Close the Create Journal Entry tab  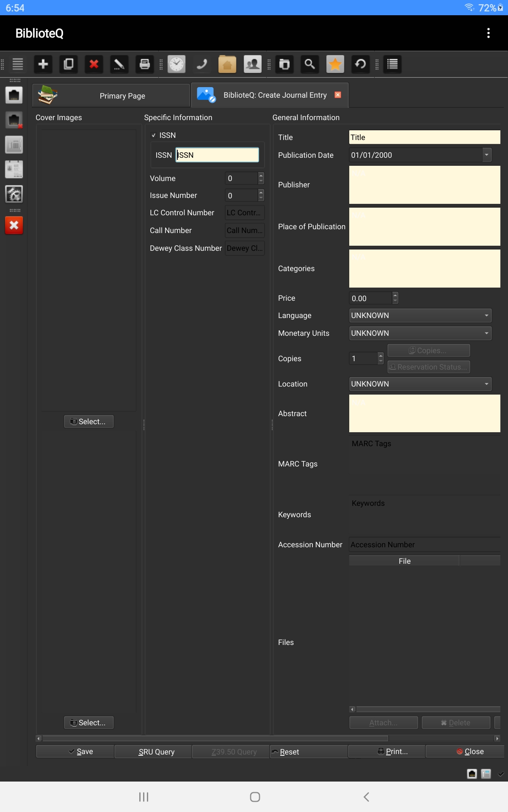click(x=338, y=95)
